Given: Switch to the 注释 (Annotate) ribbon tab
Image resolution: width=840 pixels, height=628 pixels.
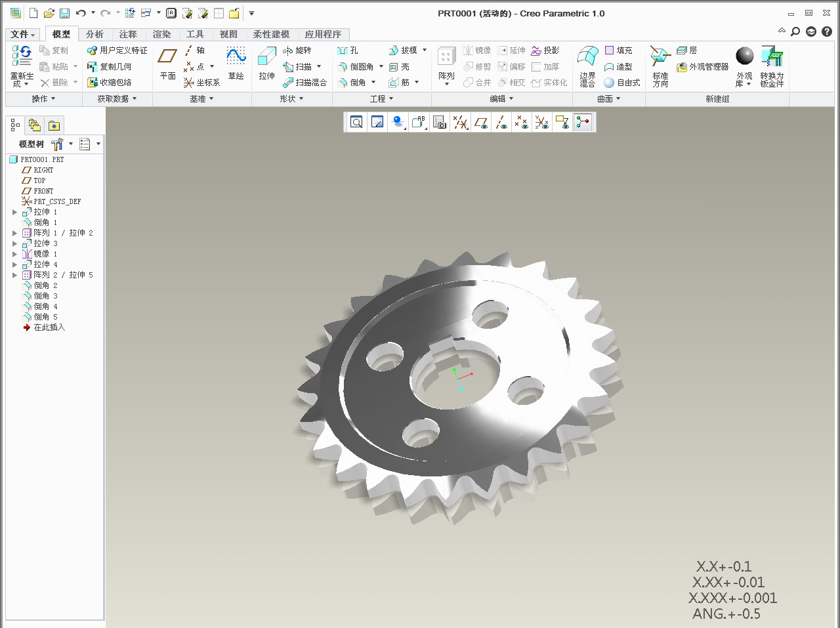Looking at the screenshot, I should point(128,34).
